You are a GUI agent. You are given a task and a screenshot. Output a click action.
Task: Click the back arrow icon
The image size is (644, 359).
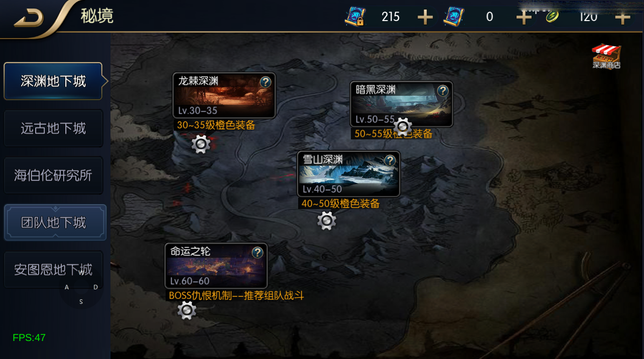(29, 18)
